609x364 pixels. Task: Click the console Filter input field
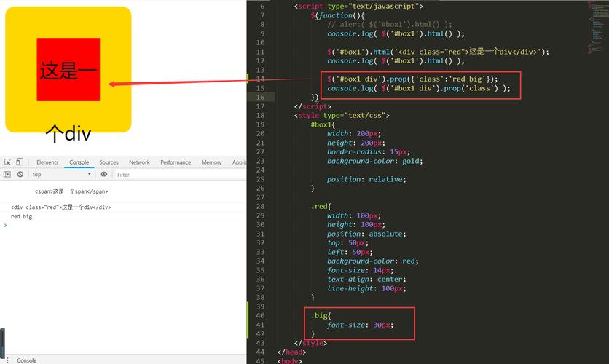pos(175,175)
